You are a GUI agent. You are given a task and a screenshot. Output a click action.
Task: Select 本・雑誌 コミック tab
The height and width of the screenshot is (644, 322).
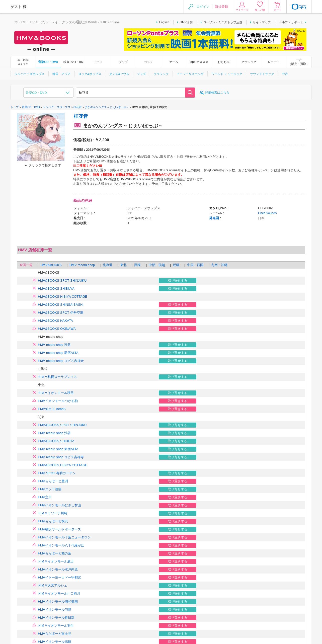(x=23, y=62)
